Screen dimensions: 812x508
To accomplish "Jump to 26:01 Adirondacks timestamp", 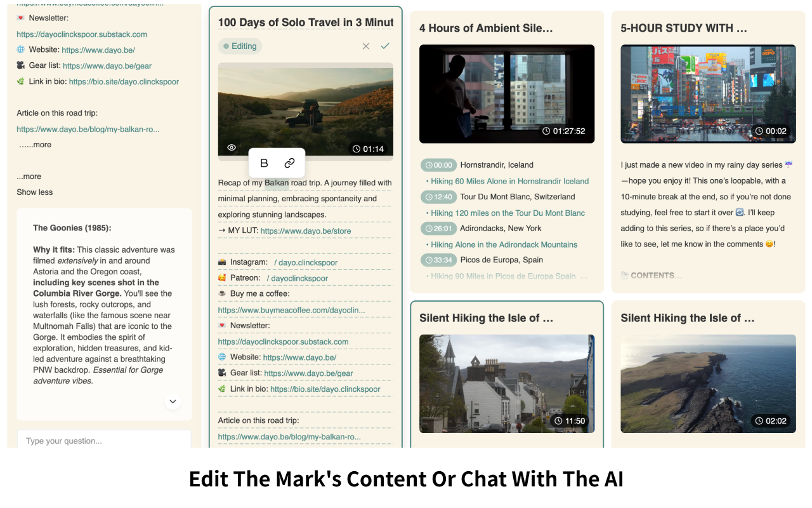I will pyautogui.click(x=438, y=228).
